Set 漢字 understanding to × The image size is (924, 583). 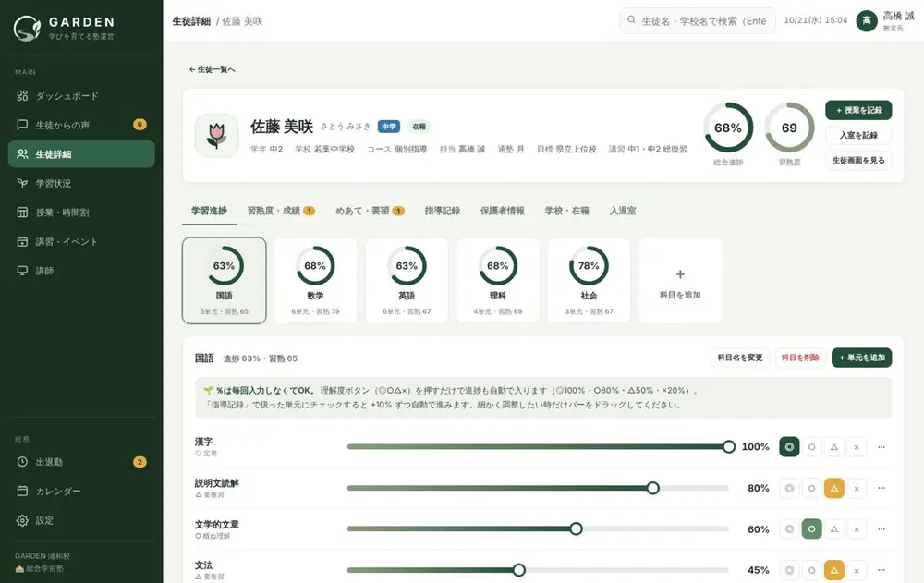(x=857, y=447)
